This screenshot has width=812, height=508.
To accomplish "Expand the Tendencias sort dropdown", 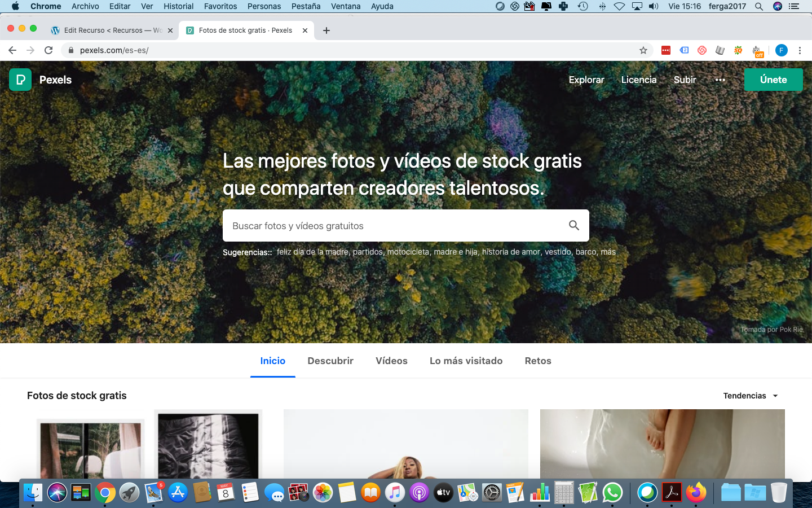I will pyautogui.click(x=751, y=396).
